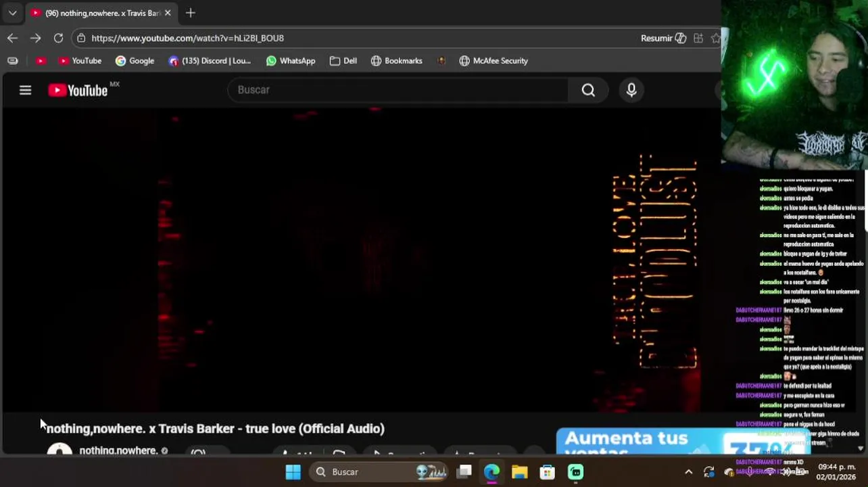Click the Windows taskbar Buscar search box
Viewport: 868px width, 487px height.
[380, 472]
